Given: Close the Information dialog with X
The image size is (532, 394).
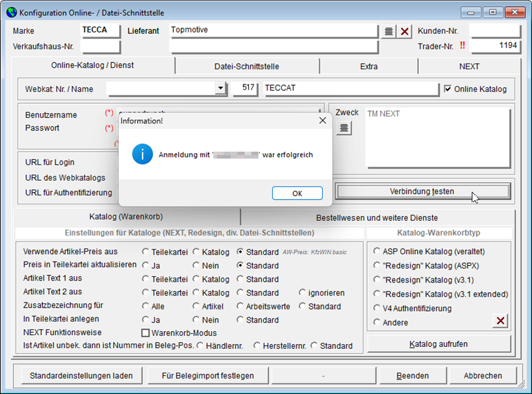Looking at the screenshot, I should (322, 120).
